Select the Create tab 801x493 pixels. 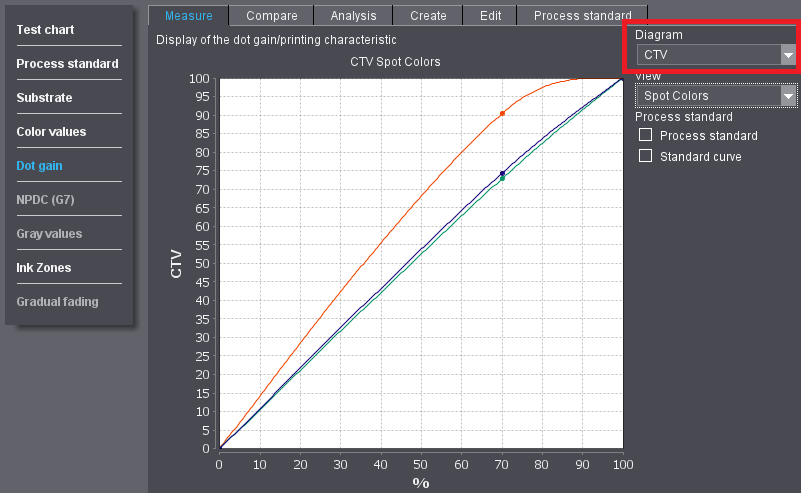click(428, 15)
